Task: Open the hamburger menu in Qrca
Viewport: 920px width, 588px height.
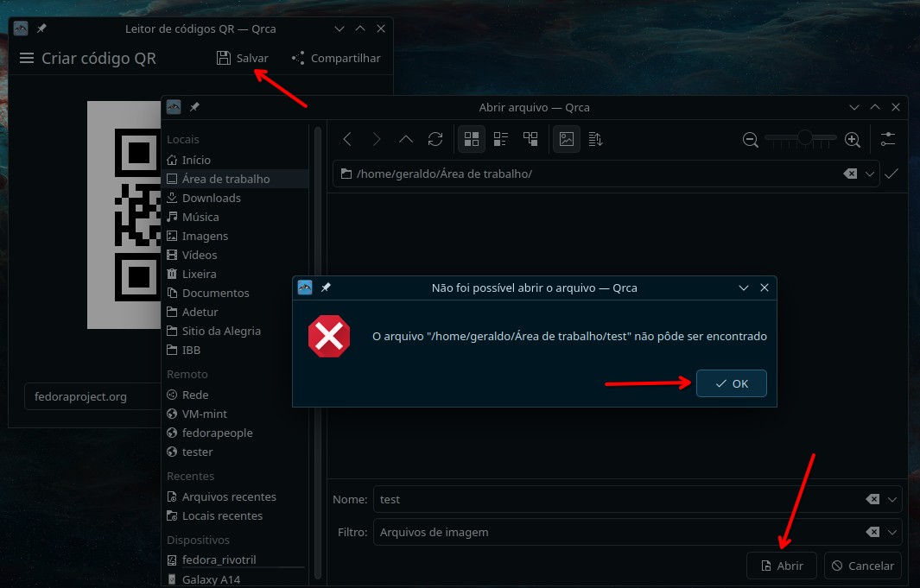Action: (x=27, y=58)
